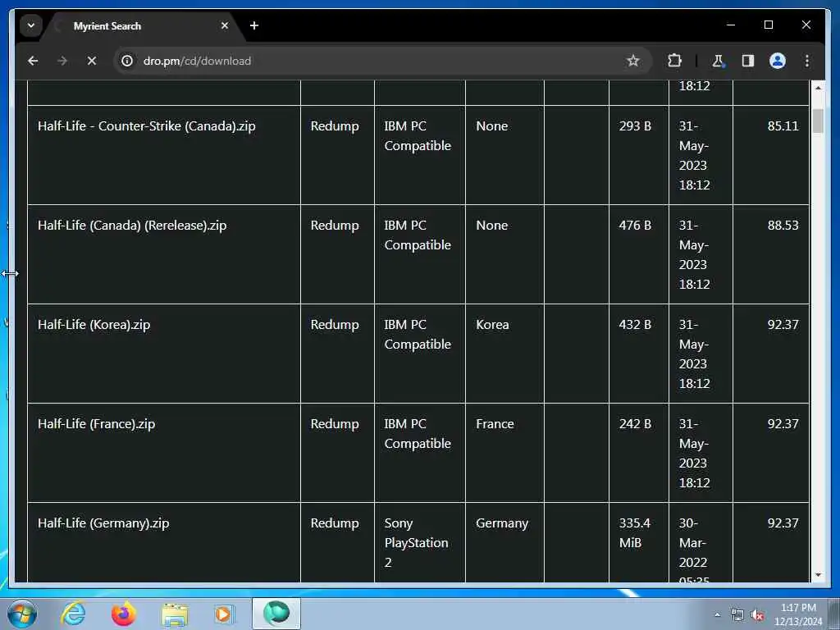Launch Internet Explorer from taskbar
Screen dimensions: 840x630
(x=73, y=614)
